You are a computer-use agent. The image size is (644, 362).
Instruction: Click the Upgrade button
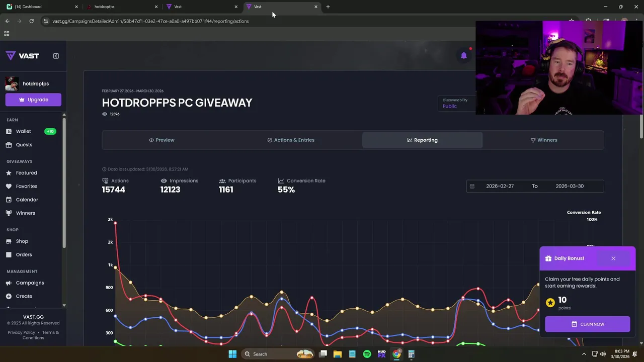33,100
